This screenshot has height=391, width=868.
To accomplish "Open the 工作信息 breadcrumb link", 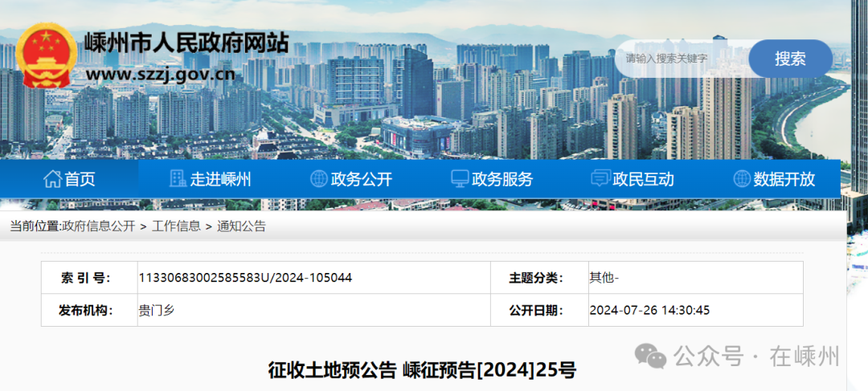I will click(176, 226).
